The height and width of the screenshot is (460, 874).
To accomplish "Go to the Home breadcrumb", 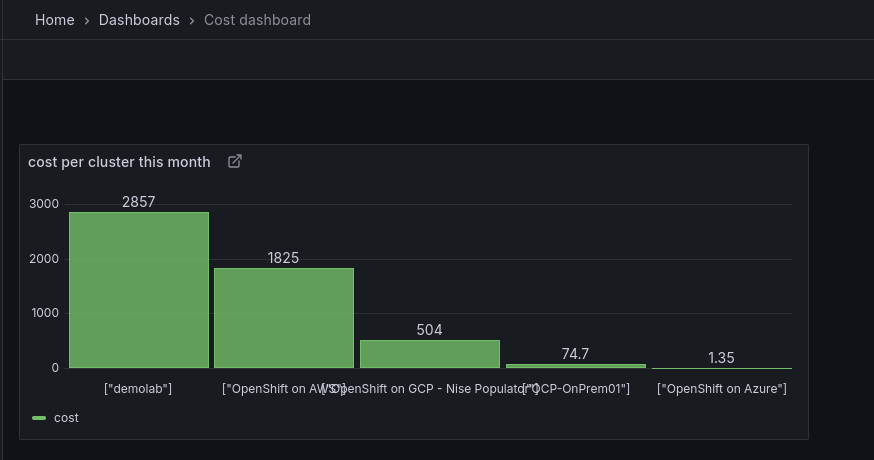I will pyautogui.click(x=55, y=20).
